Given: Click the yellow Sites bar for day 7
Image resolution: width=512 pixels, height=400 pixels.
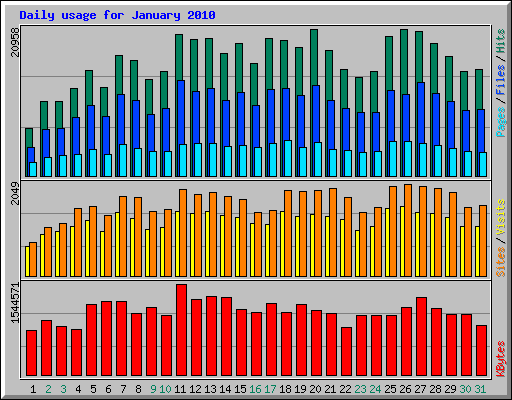Looking at the screenshot, I should [117, 244].
